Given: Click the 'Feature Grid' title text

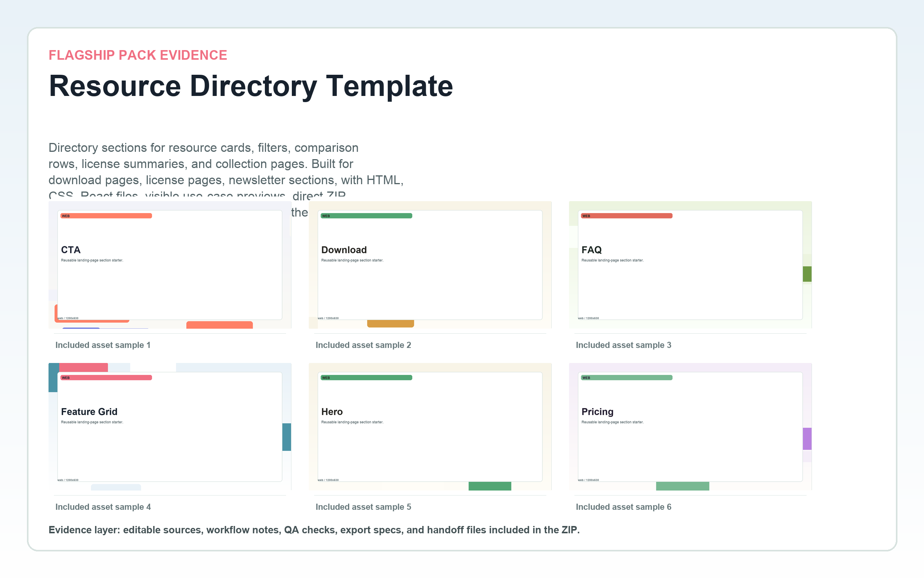Looking at the screenshot, I should 89,412.
